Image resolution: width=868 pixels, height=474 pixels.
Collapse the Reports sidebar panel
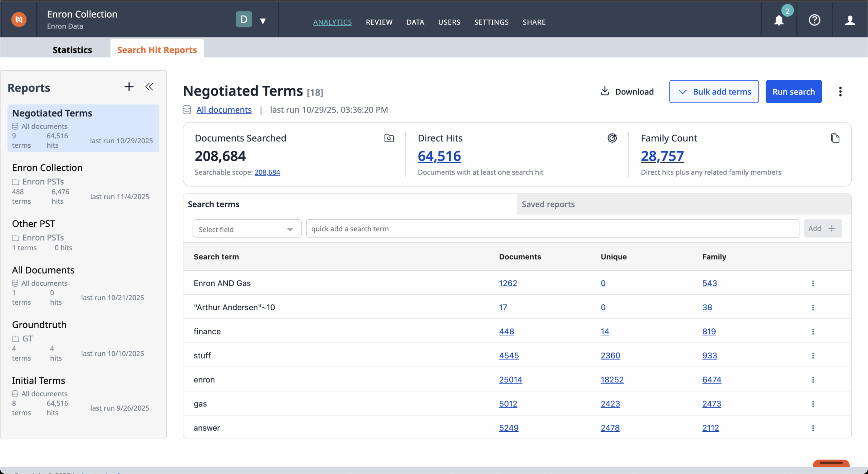[x=150, y=87]
